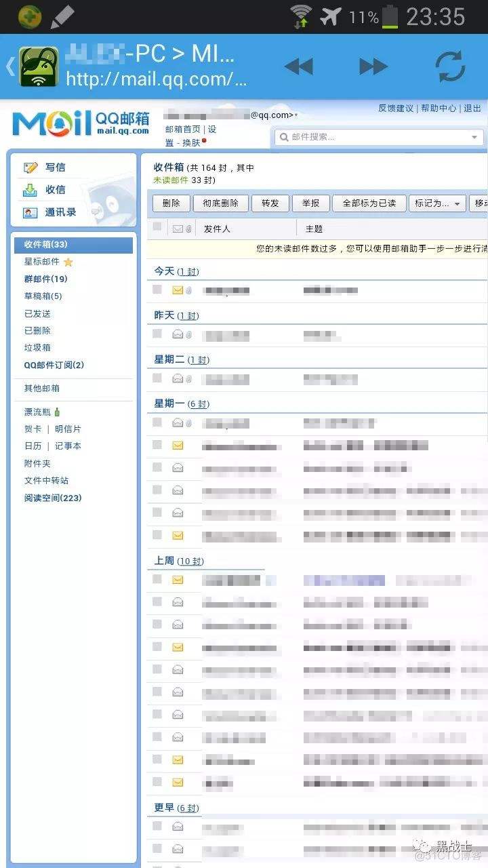Click the magnifier icon in the search box
488x868 pixels.
[x=283, y=137]
